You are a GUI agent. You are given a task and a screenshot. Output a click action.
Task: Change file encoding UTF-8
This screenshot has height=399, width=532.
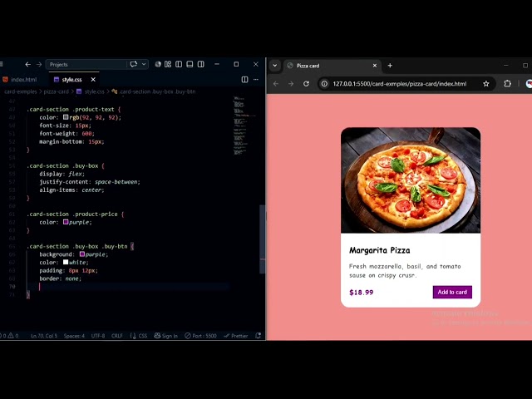tap(98, 336)
